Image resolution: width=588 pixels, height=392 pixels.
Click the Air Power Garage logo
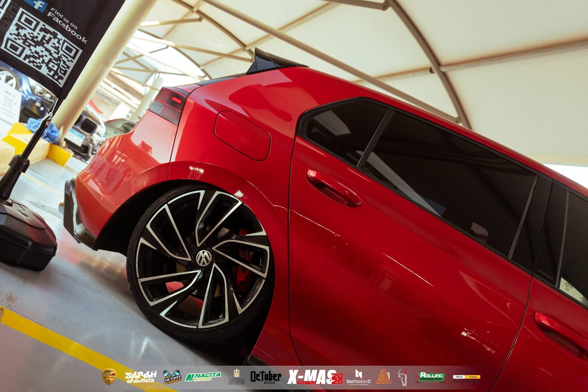[x=173, y=377]
